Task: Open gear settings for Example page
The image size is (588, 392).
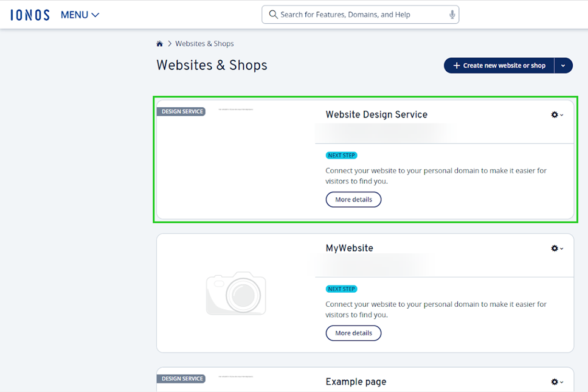Action: pos(557,382)
